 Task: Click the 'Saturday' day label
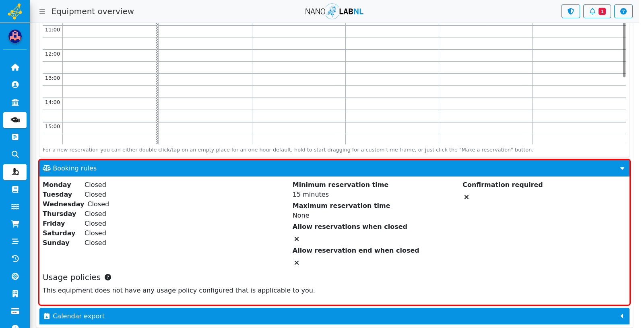coord(59,233)
